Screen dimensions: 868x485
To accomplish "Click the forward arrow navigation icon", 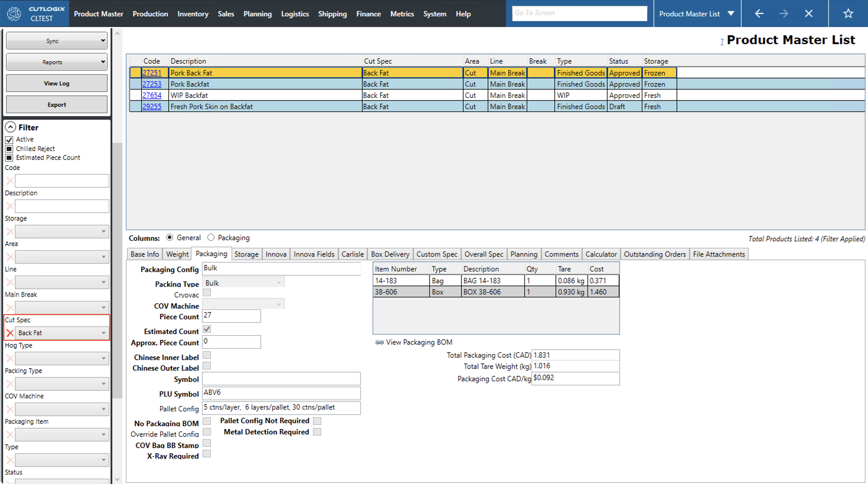I will coord(784,14).
